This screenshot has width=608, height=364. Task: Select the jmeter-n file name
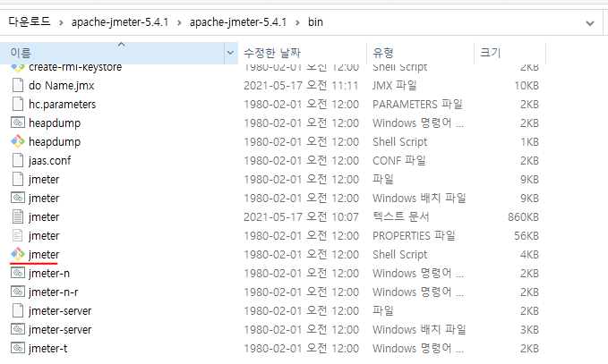pos(49,273)
